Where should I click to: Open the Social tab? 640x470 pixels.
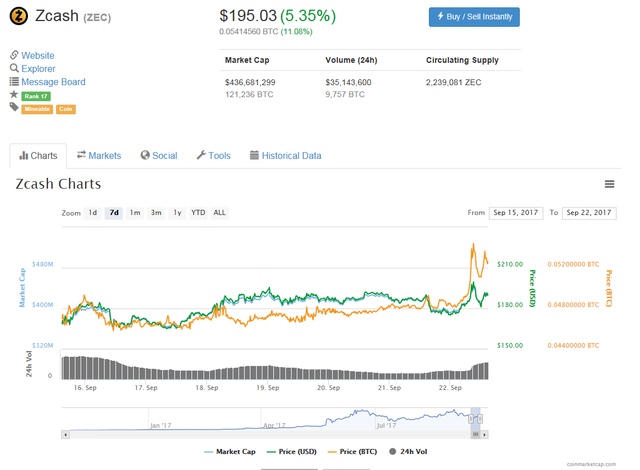(x=159, y=155)
